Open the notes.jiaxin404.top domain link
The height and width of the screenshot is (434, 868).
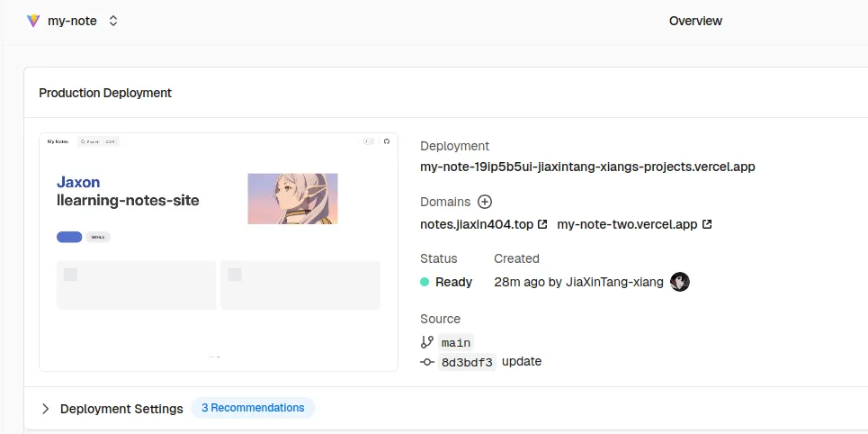(477, 224)
